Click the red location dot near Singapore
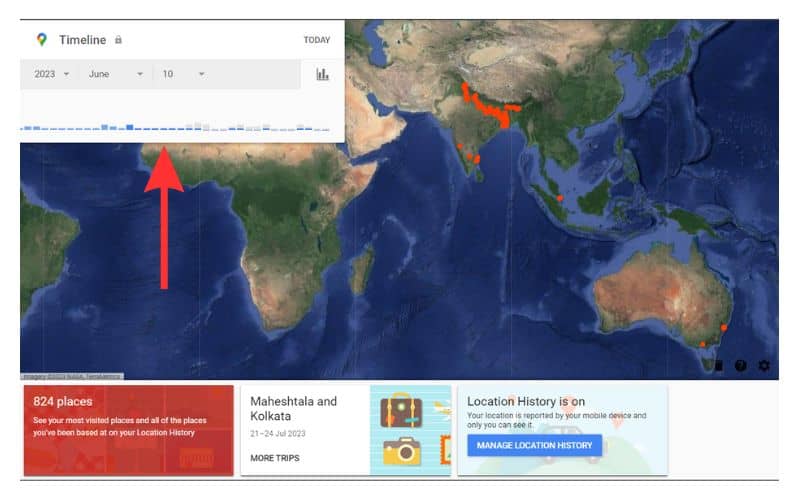The image size is (800, 500). [560, 198]
